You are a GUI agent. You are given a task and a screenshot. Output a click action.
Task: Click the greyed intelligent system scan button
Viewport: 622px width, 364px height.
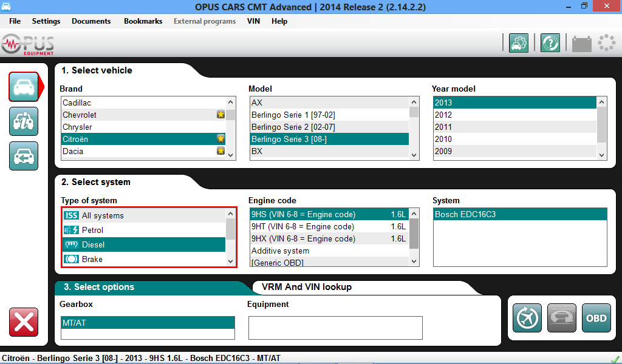(562, 318)
